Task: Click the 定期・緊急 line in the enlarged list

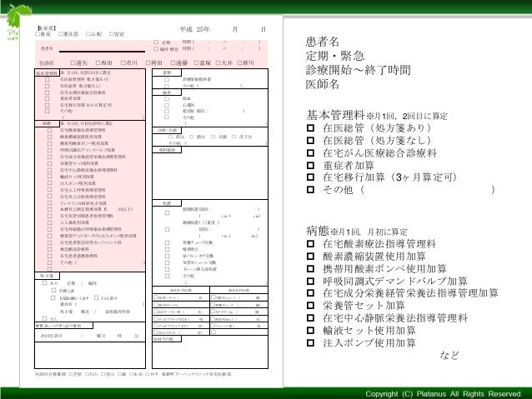Action: [335, 56]
